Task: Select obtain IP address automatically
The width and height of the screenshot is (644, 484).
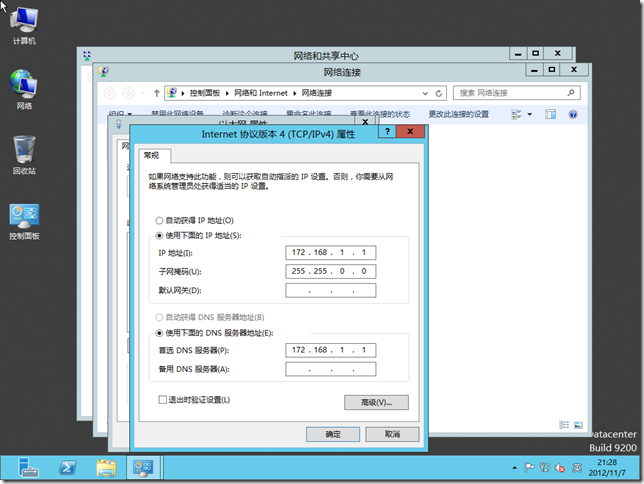Action: 195,221
